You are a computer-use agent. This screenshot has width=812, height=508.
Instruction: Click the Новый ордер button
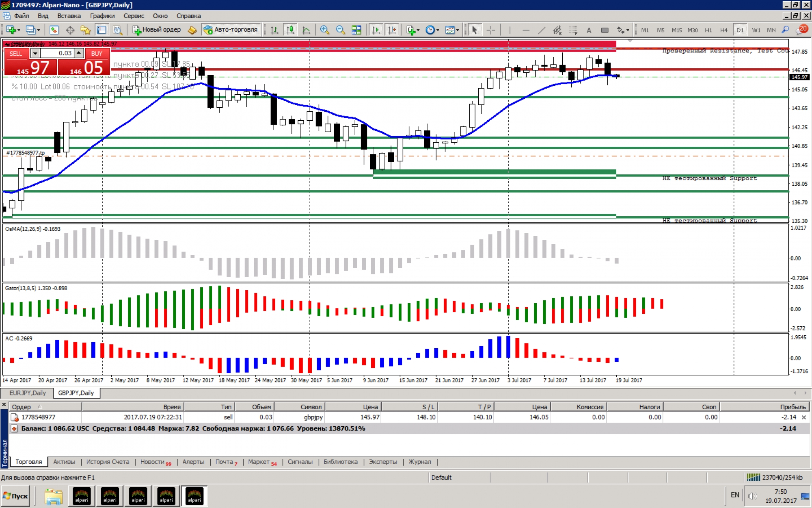point(157,30)
